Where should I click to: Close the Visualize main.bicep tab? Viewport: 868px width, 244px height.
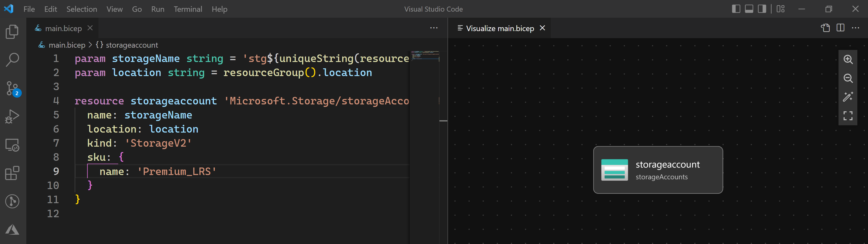pos(542,28)
